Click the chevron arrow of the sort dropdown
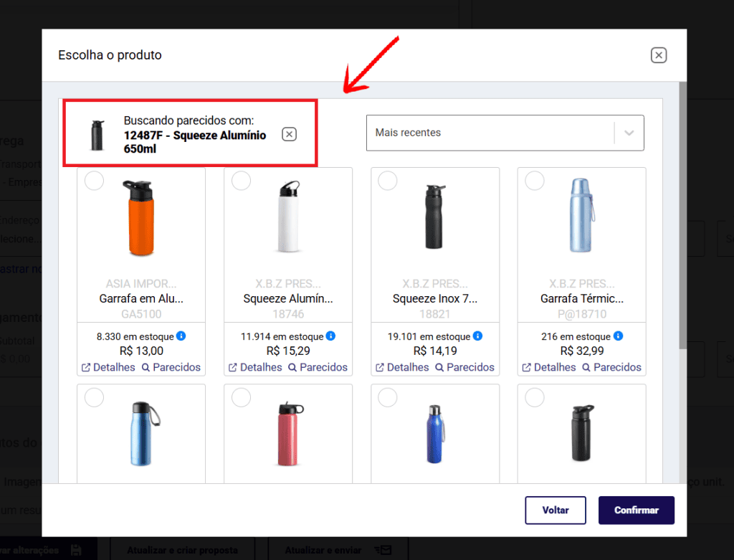The height and width of the screenshot is (560, 734). pyautogui.click(x=629, y=133)
